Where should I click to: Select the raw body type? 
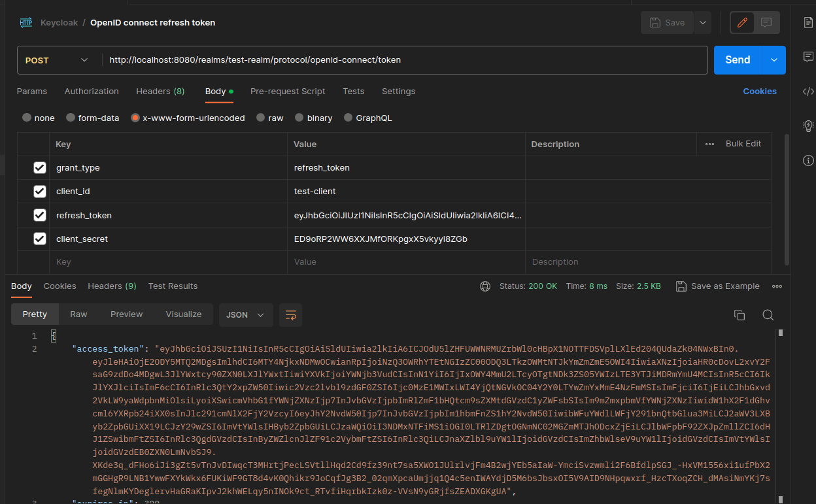(x=270, y=118)
